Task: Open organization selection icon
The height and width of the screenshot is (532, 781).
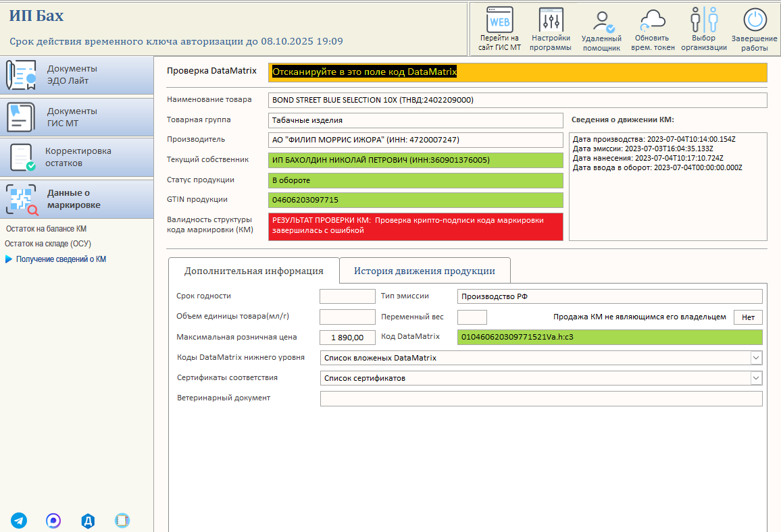Action: (704, 20)
